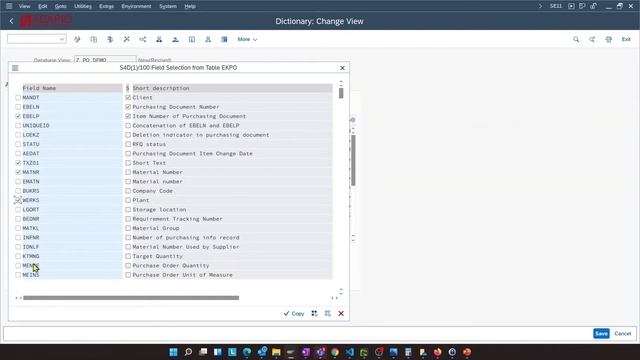The height and width of the screenshot is (360, 640).
Task: Open Firefox from the taskbar
Action: coord(438,352)
